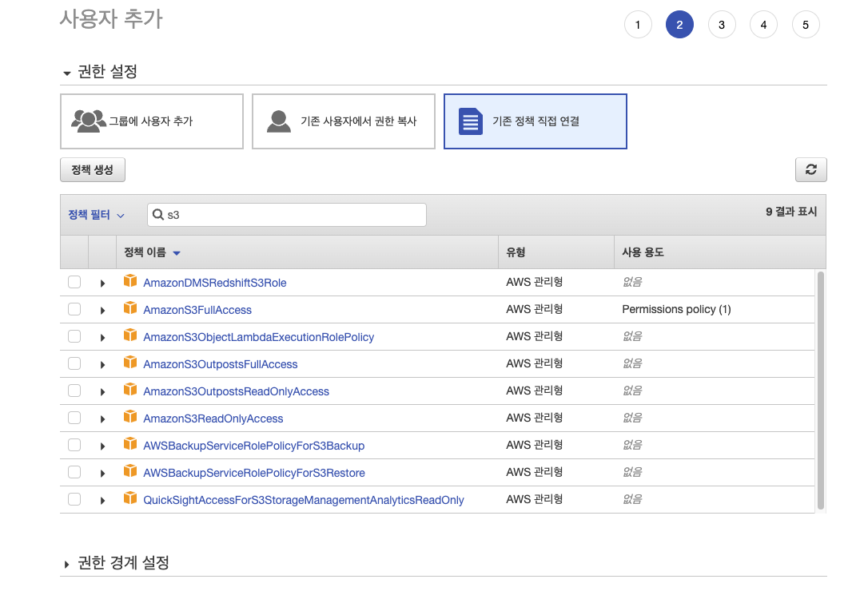This screenshot has width=868, height=591.
Task: Check AWSBackupServiceRolePolicyForS3Backup checkbox
Action: (x=74, y=445)
